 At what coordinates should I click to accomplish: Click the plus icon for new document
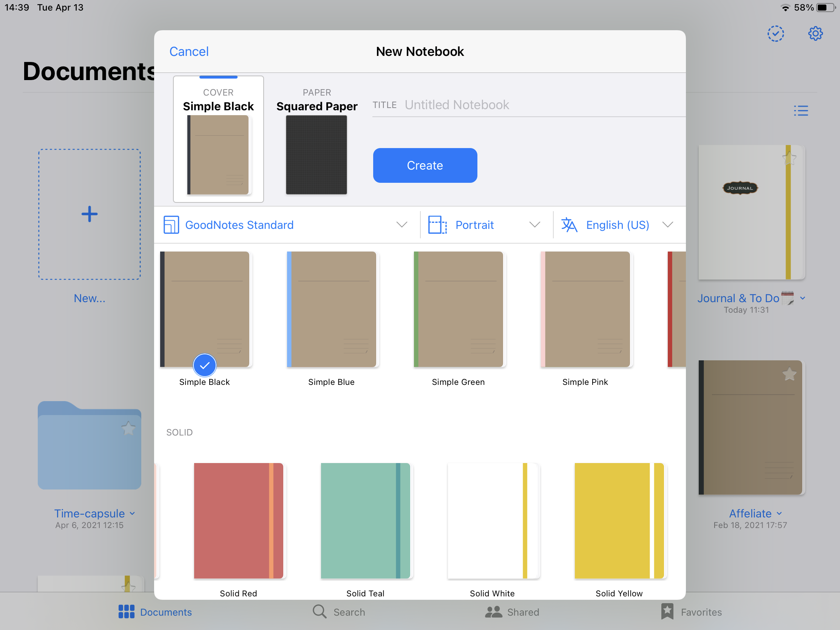coord(90,214)
